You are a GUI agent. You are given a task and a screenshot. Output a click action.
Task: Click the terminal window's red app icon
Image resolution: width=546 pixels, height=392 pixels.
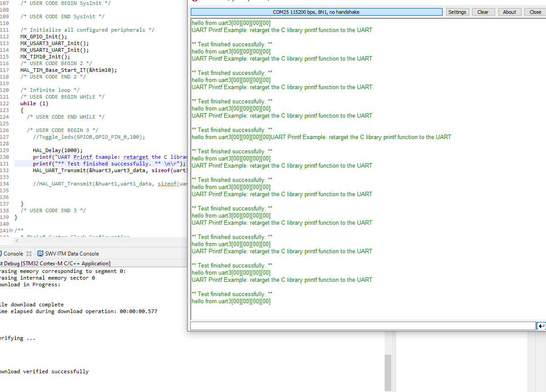[194, 1]
